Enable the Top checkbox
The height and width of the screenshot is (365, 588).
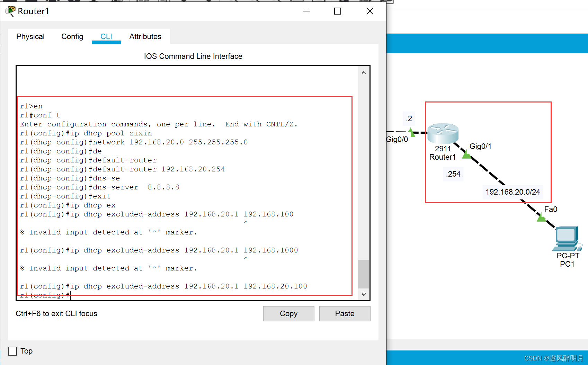pos(12,351)
